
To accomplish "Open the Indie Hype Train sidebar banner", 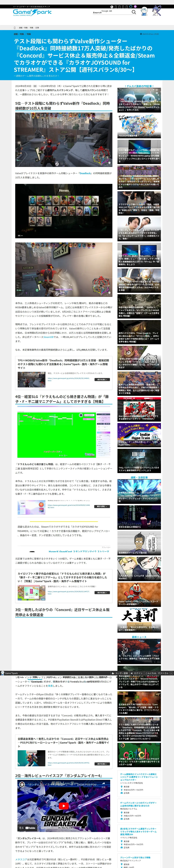I will 139,435.
